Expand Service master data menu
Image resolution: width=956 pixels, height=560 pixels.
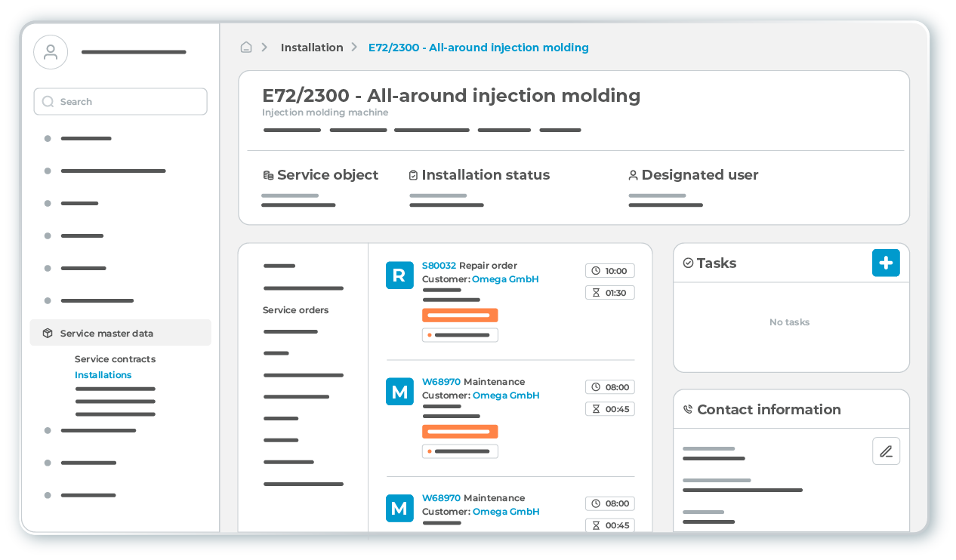[x=120, y=333]
